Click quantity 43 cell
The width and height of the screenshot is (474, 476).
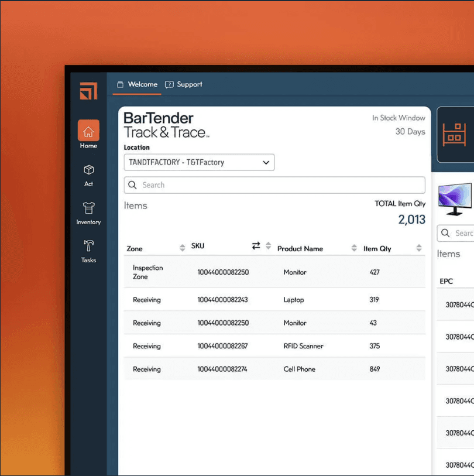pyautogui.click(x=373, y=323)
